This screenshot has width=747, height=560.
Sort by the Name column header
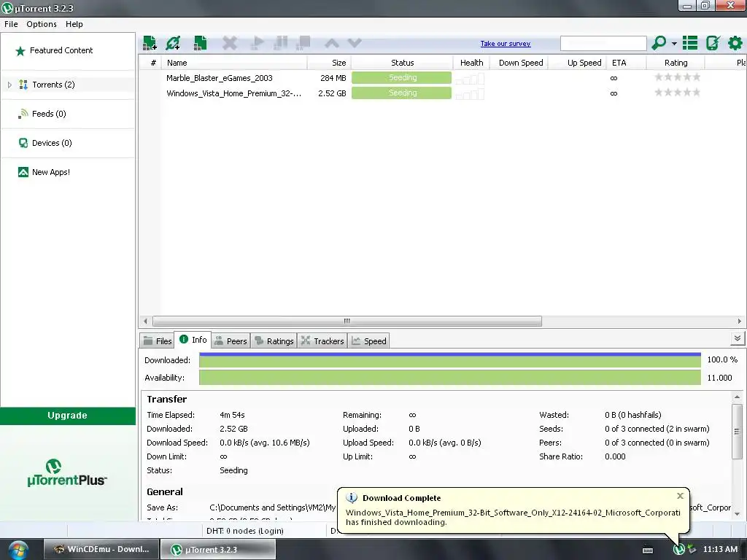pos(234,63)
